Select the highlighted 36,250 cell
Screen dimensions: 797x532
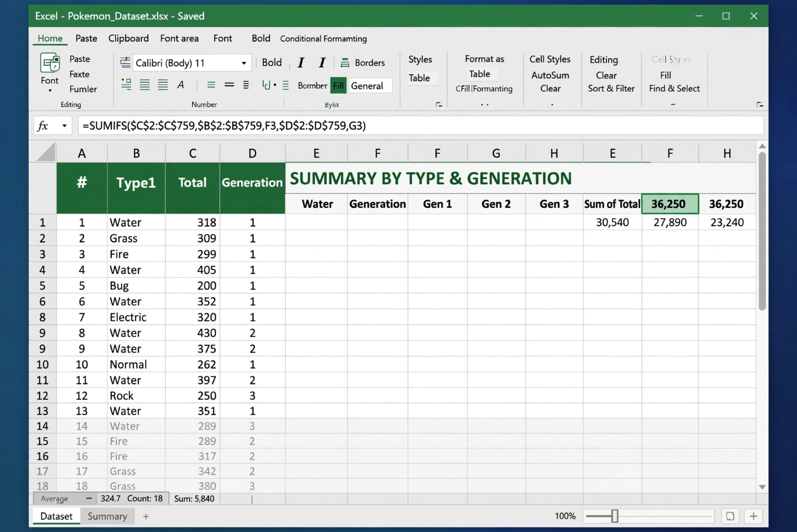click(670, 204)
